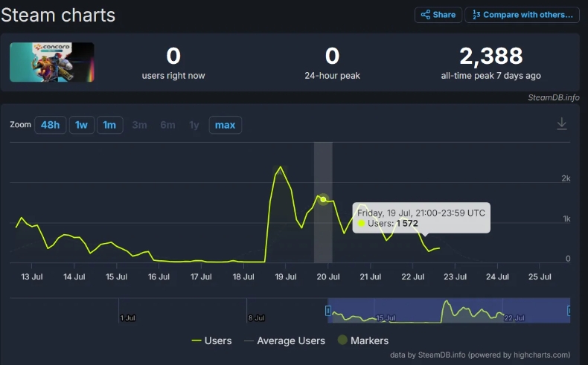
Task: Select the 48h zoom range
Action: click(50, 125)
